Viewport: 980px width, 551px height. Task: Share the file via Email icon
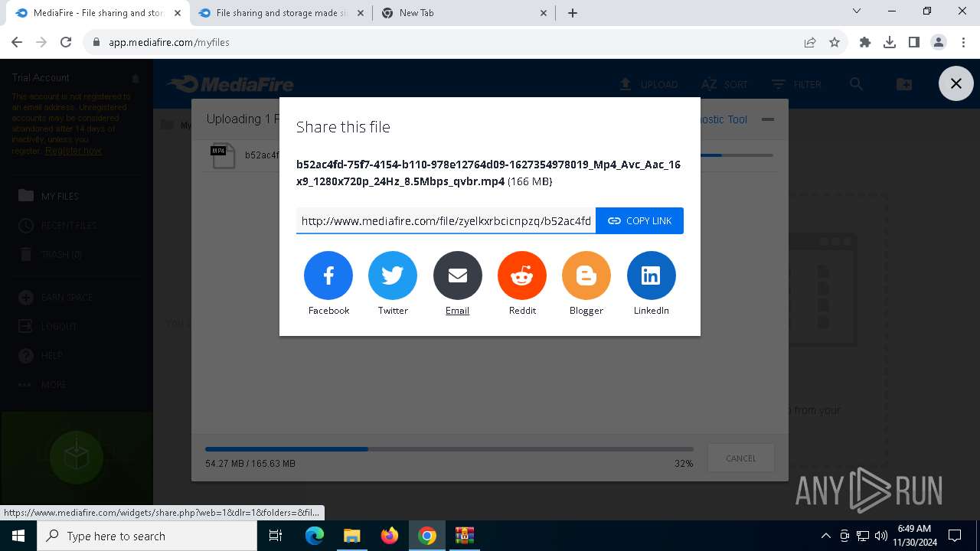(x=458, y=275)
